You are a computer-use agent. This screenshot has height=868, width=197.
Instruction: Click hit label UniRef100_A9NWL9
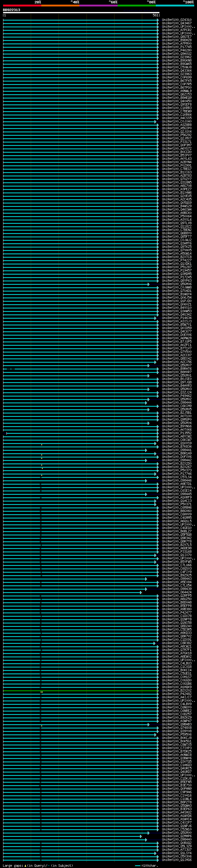tap(177, 91)
